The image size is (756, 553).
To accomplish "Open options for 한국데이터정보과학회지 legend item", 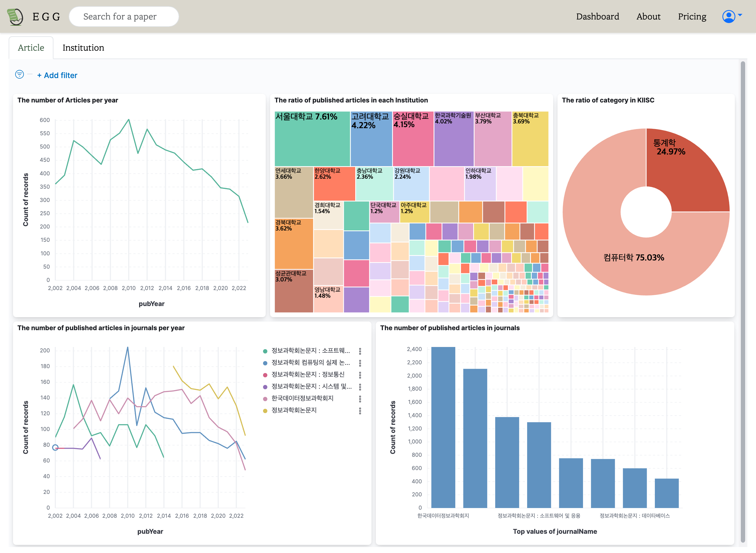I will 360,399.
